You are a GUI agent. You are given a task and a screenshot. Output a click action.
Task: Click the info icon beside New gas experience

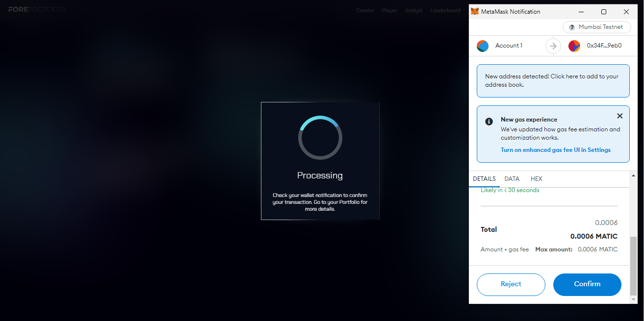489,122
